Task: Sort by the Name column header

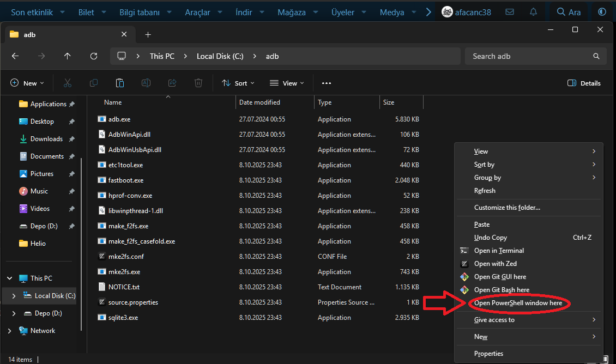Action: click(x=113, y=102)
